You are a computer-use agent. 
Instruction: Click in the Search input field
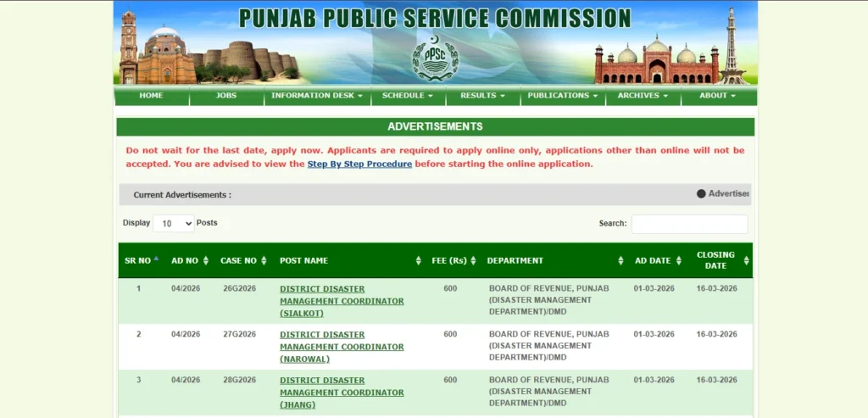point(690,224)
